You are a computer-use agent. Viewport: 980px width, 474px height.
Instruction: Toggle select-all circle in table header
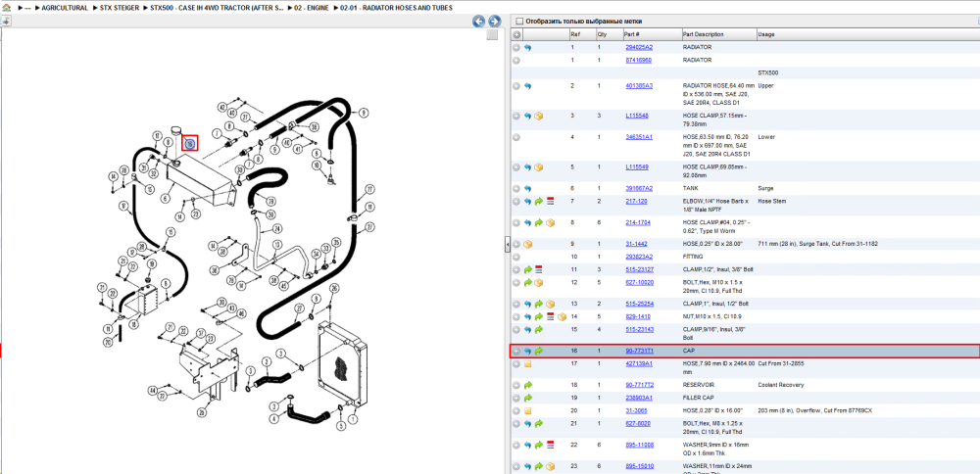point(516,34)
